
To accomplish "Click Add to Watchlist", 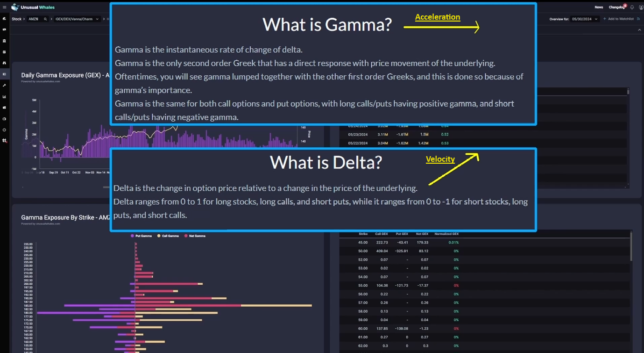I will 620,19.
